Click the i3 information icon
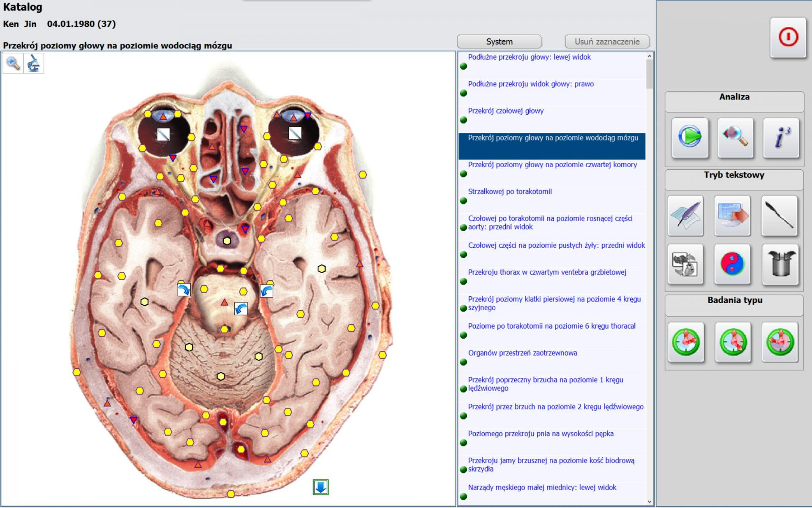This screenshot has width=812, height=508. 781,138
